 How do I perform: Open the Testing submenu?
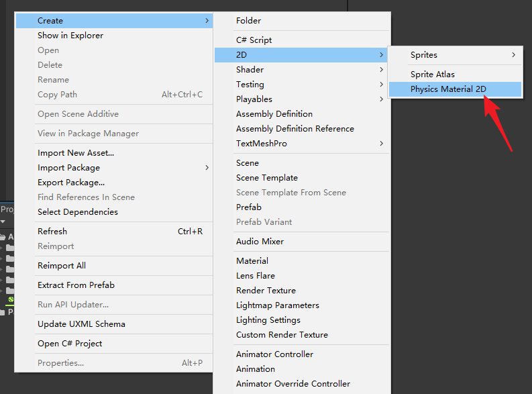pos(301,85)
